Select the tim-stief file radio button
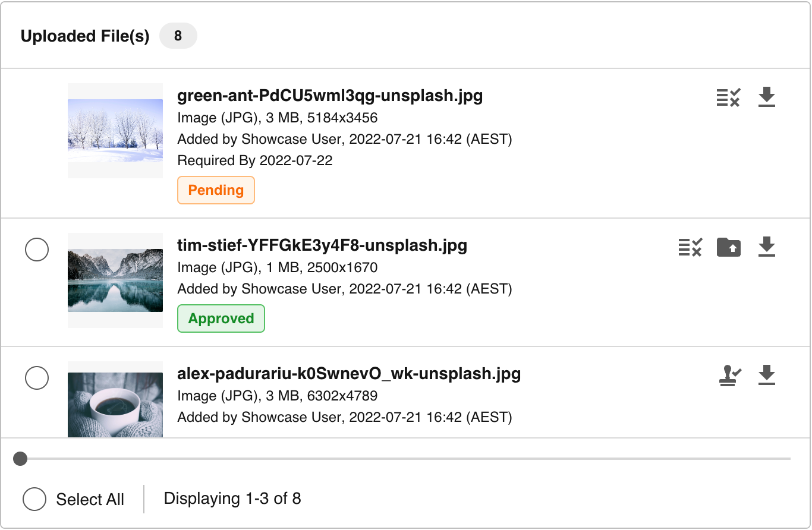Image resolution: width=812 pixels, height=530 pixels. pyautogui.click(x=37, y=250)
